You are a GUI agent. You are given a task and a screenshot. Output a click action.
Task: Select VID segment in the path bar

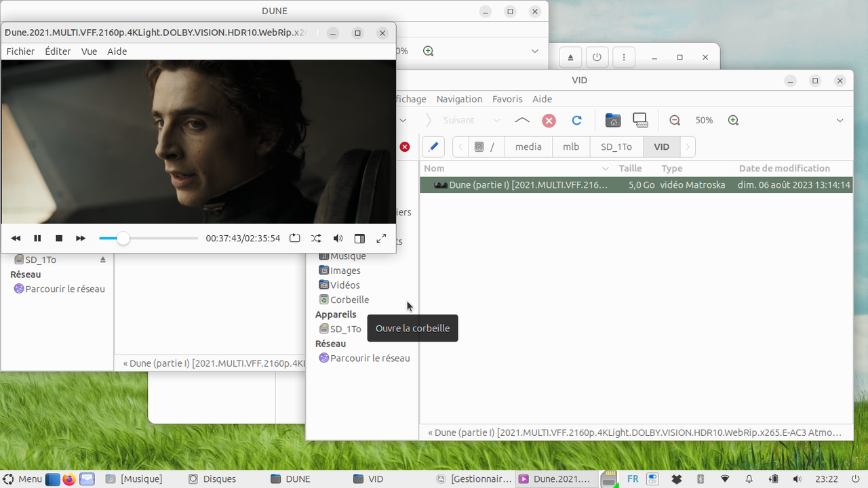coord(661,147)
